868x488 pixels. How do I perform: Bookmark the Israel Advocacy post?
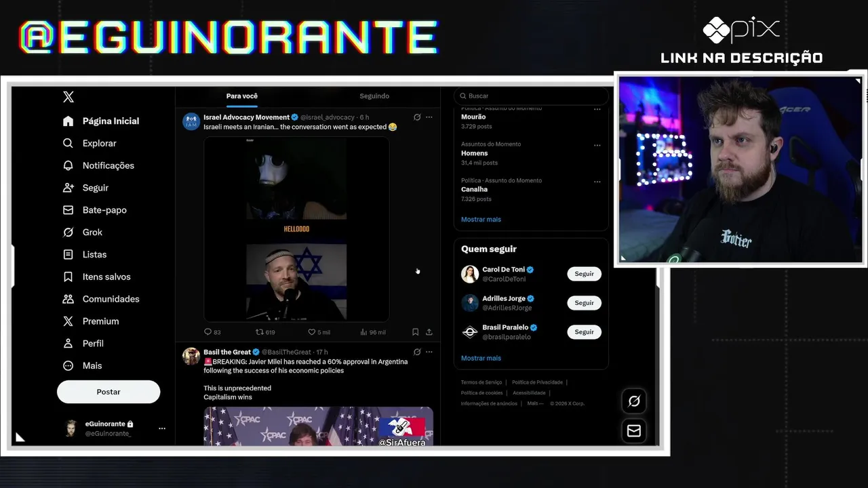pos(415,332)
